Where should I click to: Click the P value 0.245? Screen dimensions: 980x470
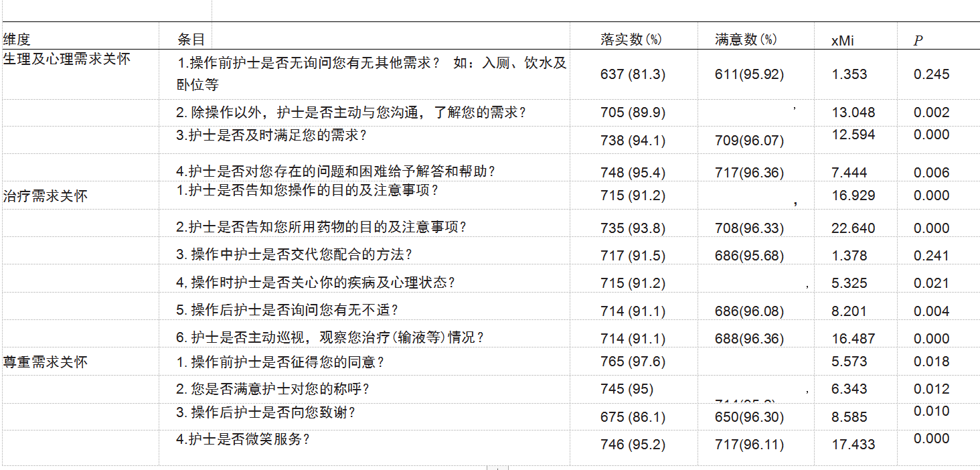click(931, 74)
